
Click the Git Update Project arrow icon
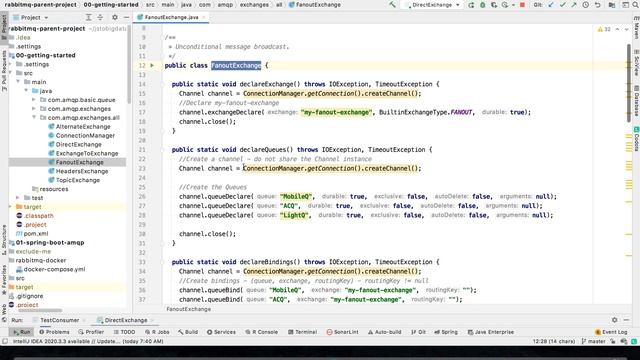[x=551, y=5]
